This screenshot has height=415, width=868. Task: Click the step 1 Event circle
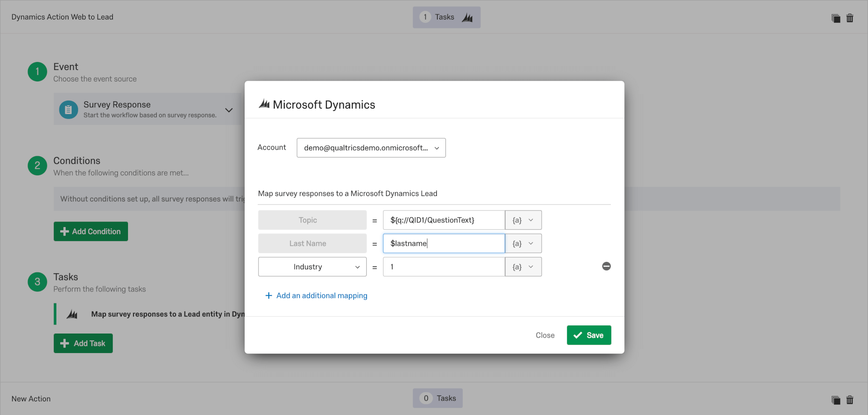click(x=37, y=71)
